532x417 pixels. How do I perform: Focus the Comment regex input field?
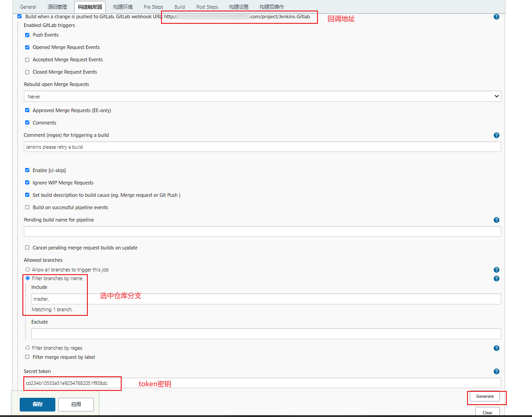[x=262, y=146]
